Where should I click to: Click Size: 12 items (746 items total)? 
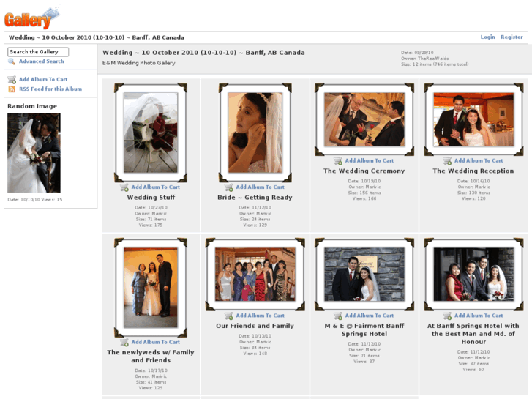coord(435,64)
